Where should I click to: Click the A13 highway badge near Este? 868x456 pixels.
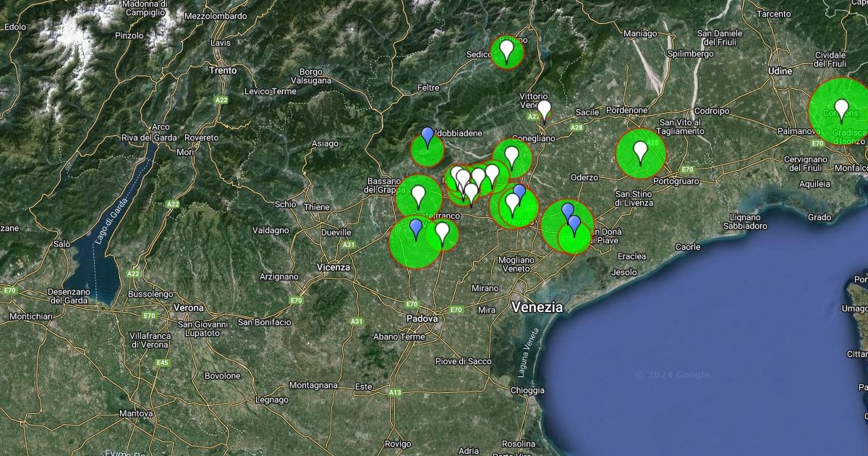[394, 392]
